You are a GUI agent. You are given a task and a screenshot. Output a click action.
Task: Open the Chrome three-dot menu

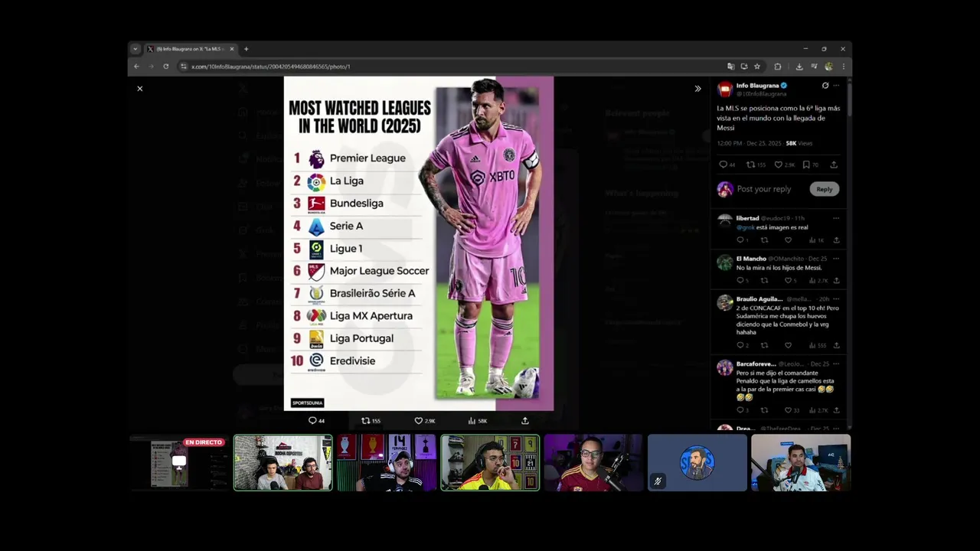tap(843, 67)
